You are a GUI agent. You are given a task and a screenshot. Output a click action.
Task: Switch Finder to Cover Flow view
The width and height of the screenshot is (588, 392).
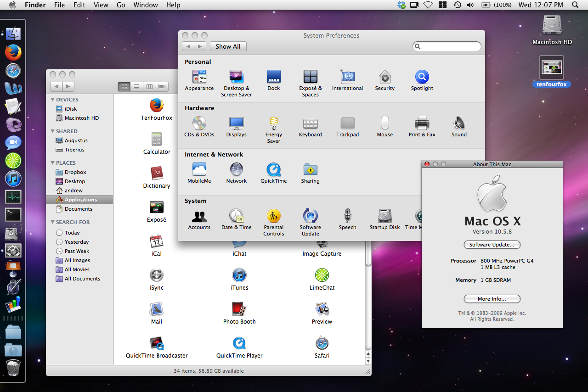pyautogui.click(x=162, y=86)
